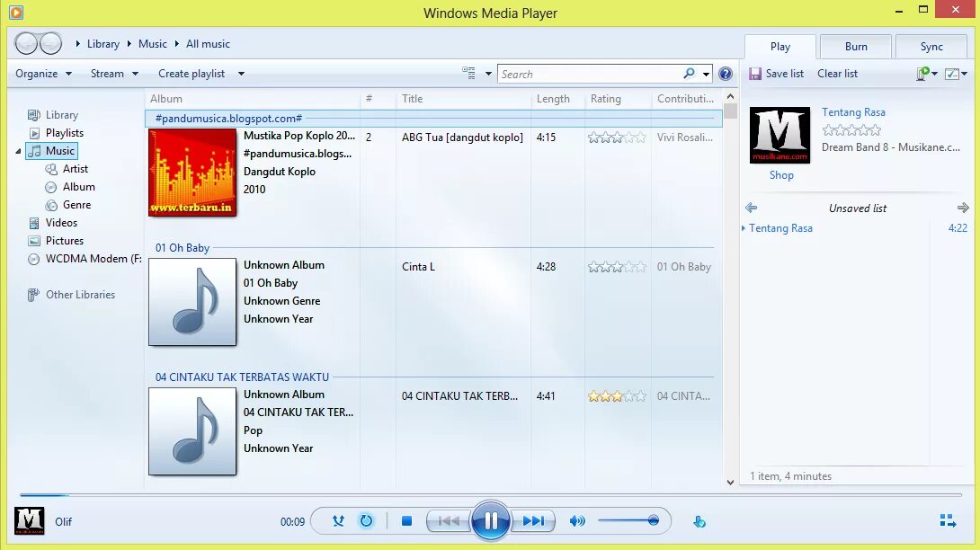Open the Stream menu
This screenshot has width=980, height=550.
click(114, 73)
